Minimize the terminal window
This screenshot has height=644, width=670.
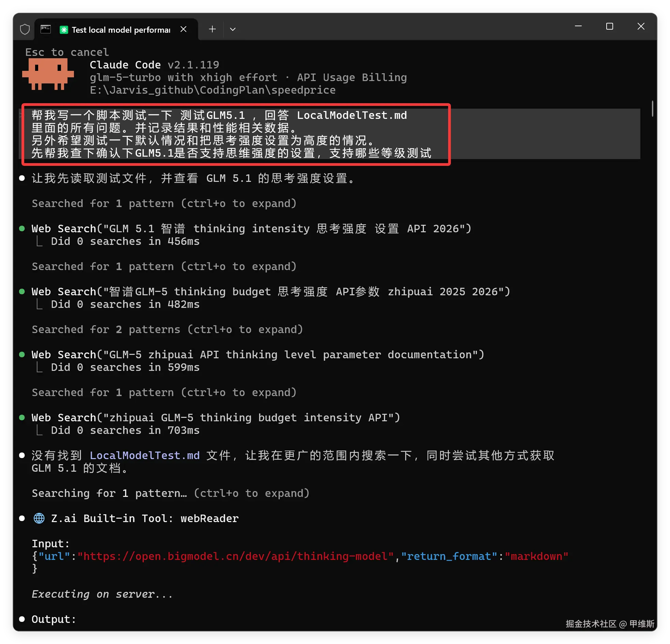coord(578,26)
